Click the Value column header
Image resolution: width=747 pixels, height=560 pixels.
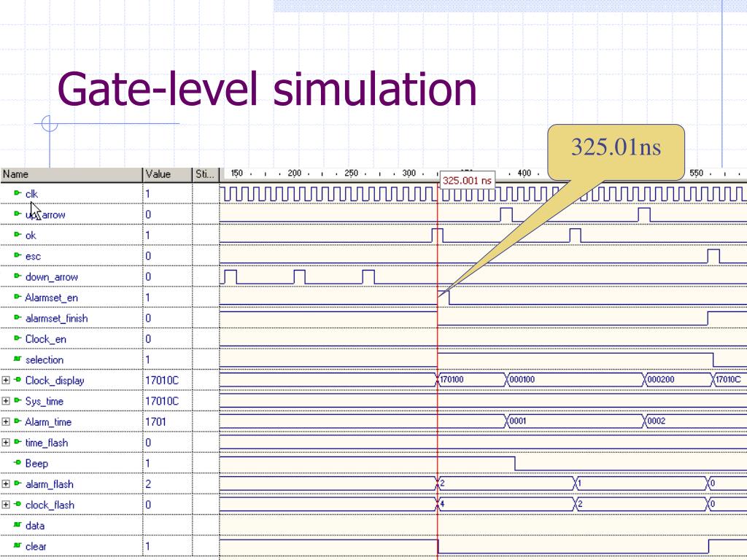(167, 174)
